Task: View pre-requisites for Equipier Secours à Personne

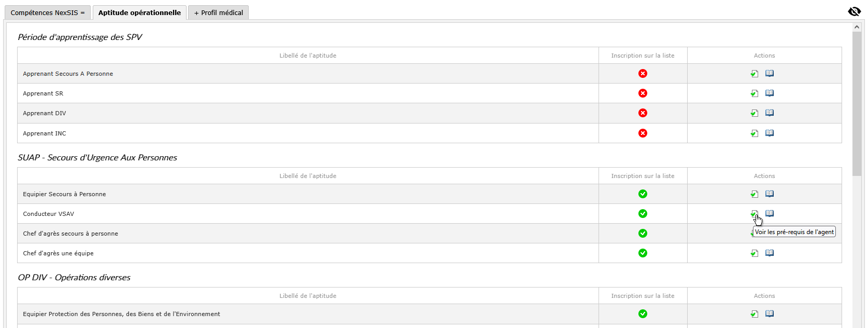Action: [755, 194]
